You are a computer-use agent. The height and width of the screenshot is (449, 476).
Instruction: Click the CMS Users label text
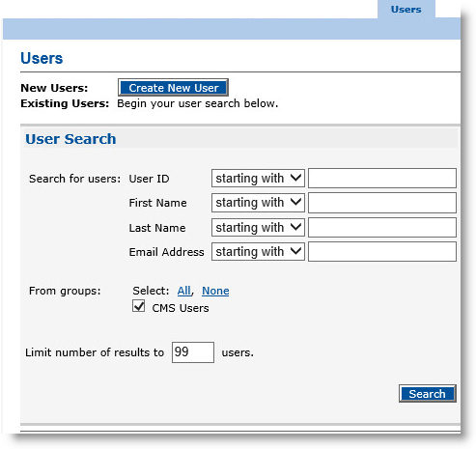[x=181, y=308]
